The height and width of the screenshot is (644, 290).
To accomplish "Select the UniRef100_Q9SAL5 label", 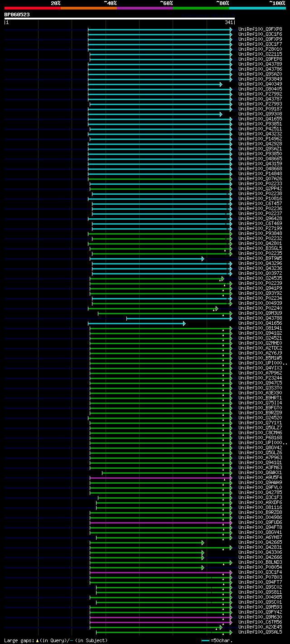I will tap(260, 632).
